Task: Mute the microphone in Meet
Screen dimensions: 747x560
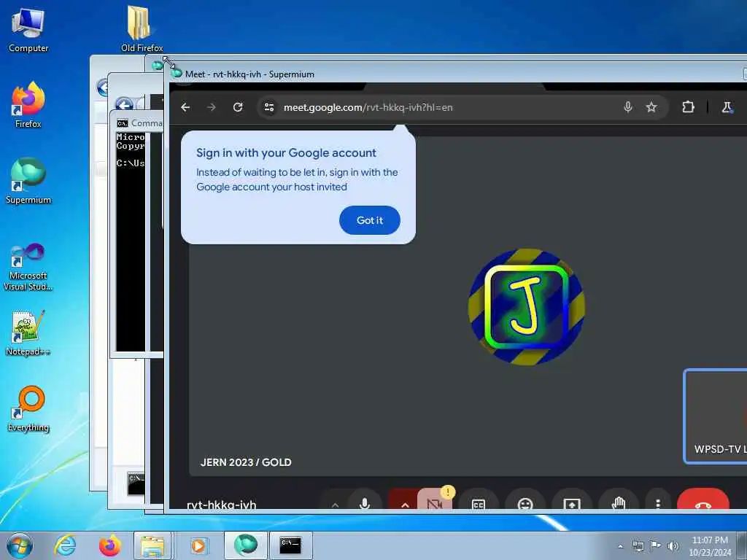Action: pos(365,503)
